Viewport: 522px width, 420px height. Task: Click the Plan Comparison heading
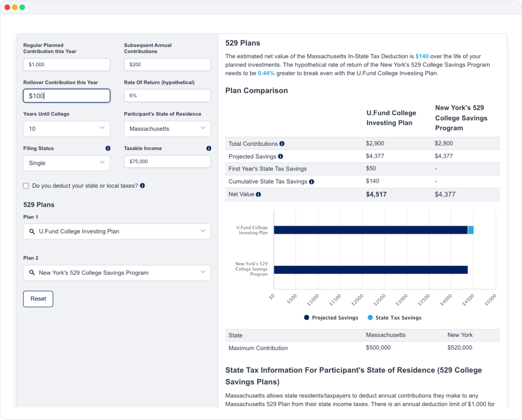click(257, 90)
